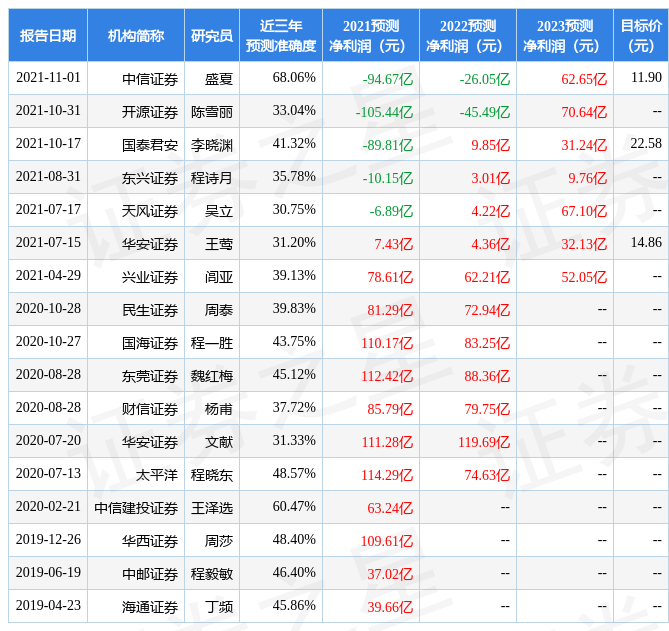Click researcher name 杨甫

[218, 409]
